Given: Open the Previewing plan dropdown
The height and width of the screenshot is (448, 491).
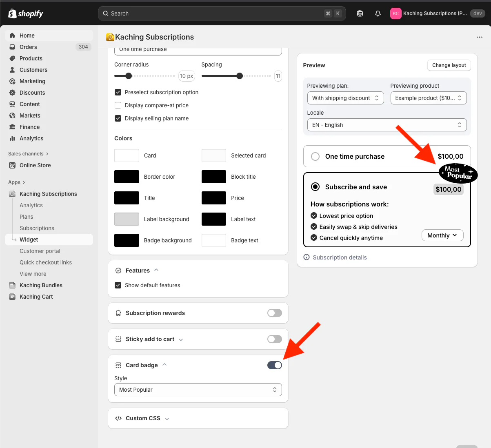Looking at the screenshot, I should click(x=345, y=98).
